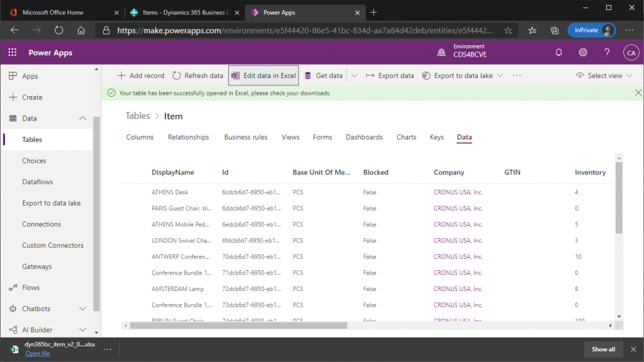The image size is (644, 362).
Task: Open the browser Collections icon
Action: (x=555, y=30)
